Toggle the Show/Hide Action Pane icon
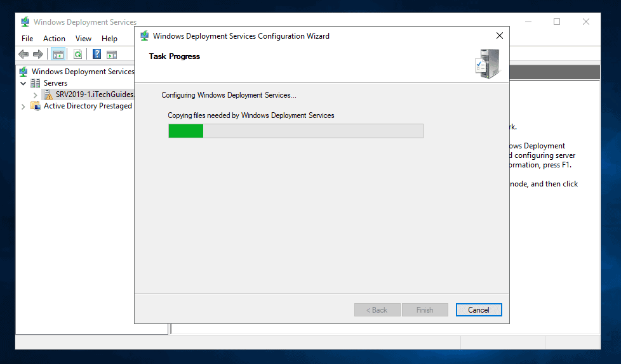621x364 pixels. pos(112,55)
